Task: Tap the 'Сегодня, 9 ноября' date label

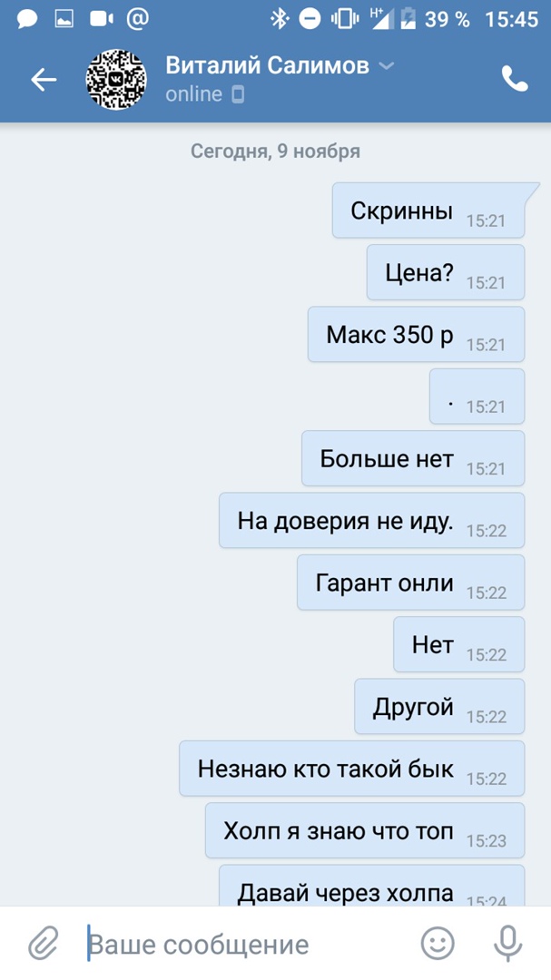Action: (x=275, y=152)
